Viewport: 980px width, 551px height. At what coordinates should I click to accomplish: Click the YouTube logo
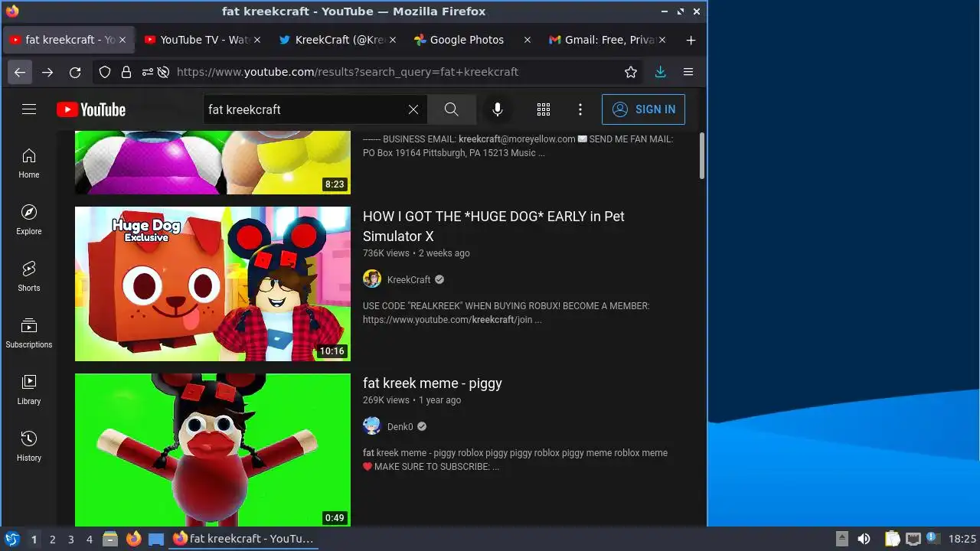(x=91, y=109)
